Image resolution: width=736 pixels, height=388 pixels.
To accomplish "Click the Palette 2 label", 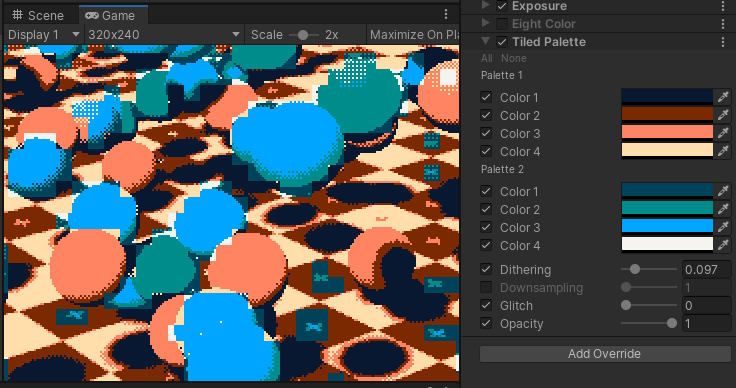I will pos(502,169).
